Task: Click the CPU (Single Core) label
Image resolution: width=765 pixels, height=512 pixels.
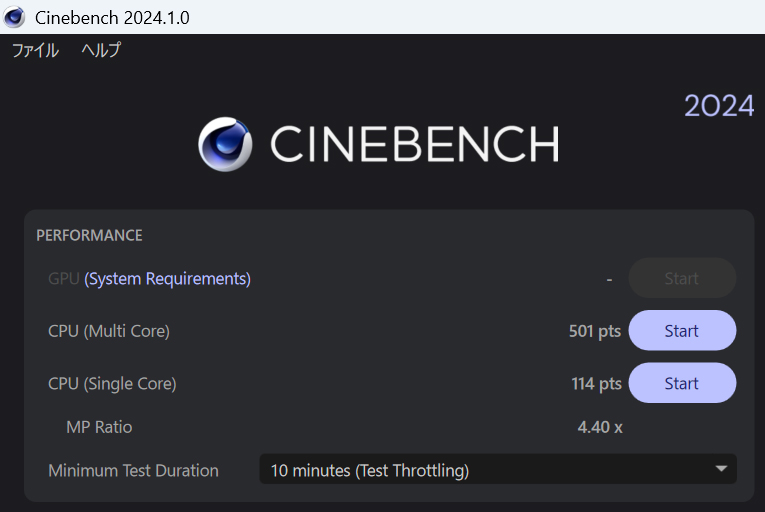Action: (x=112, y=384)
